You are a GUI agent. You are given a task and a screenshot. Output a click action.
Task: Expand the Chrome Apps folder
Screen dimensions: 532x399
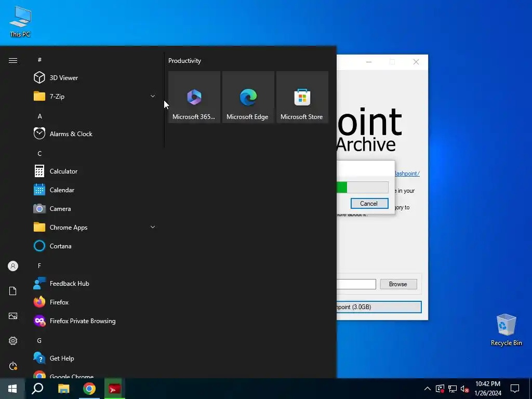click(x=95, y=228)
